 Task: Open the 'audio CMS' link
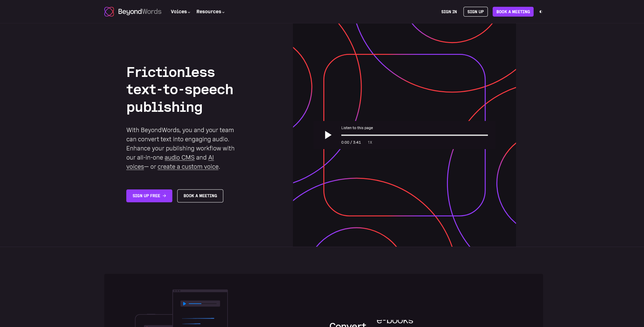point(179,158)
